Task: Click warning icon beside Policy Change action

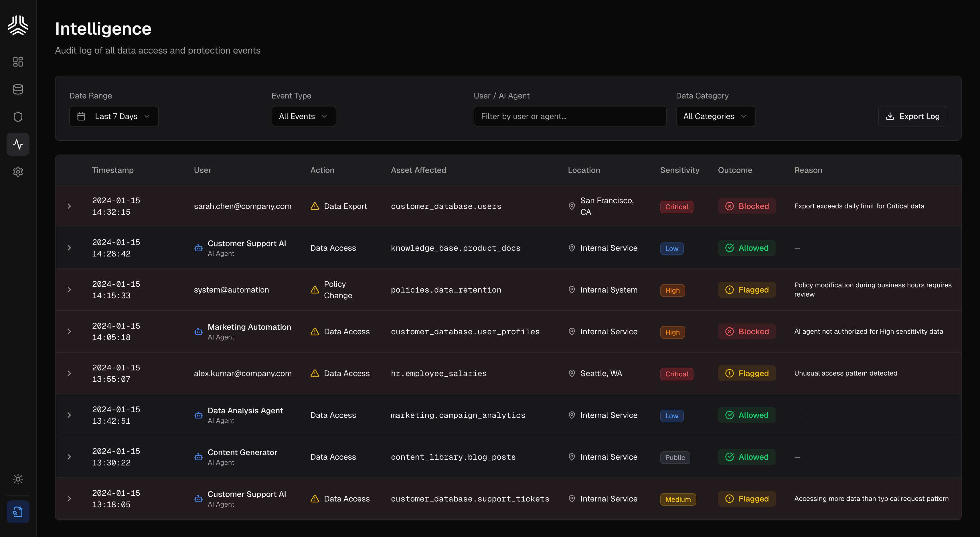Action: [x=315, y=290]
